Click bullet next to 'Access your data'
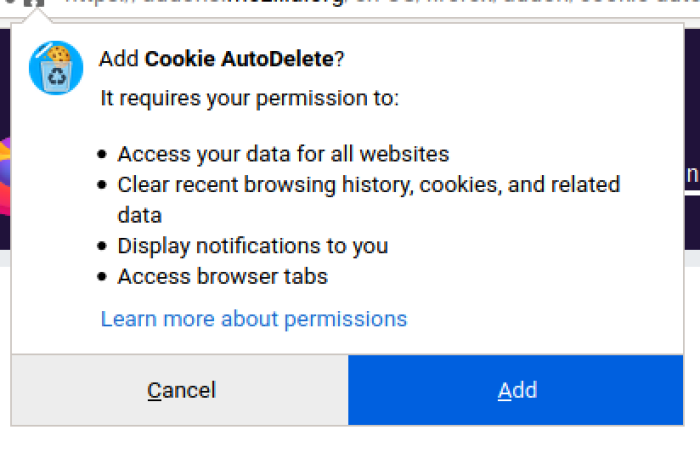Screen dimensions: 700x464 [x=102, y=155]
